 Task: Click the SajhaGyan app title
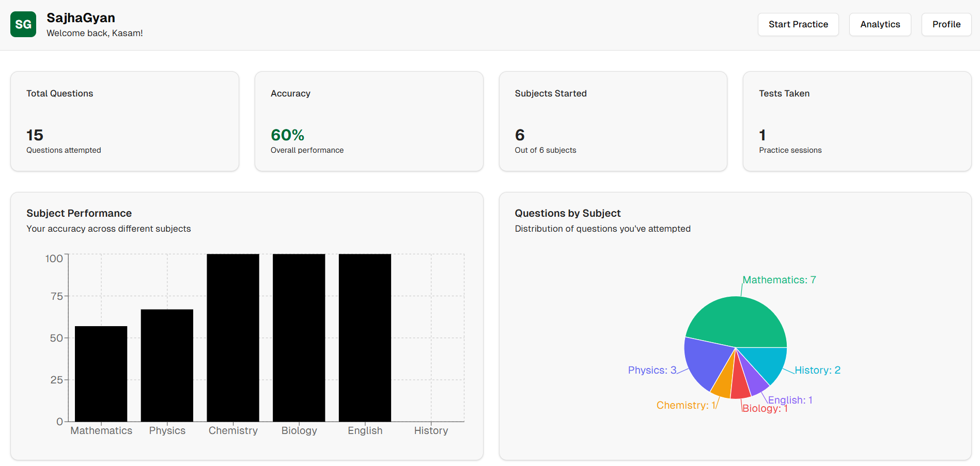point(81,18)
